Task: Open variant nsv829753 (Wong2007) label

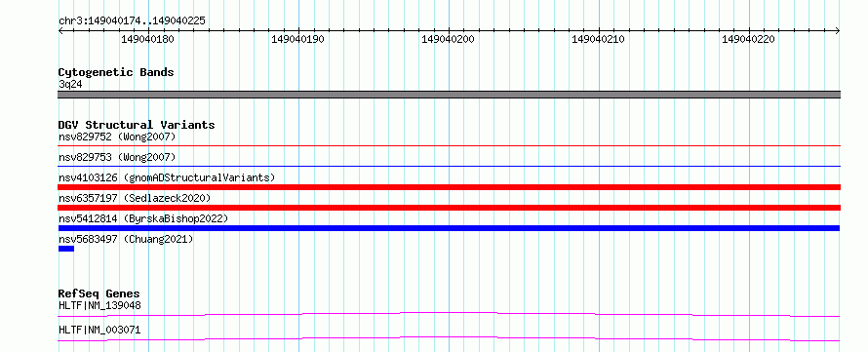Action: point(117,157)
